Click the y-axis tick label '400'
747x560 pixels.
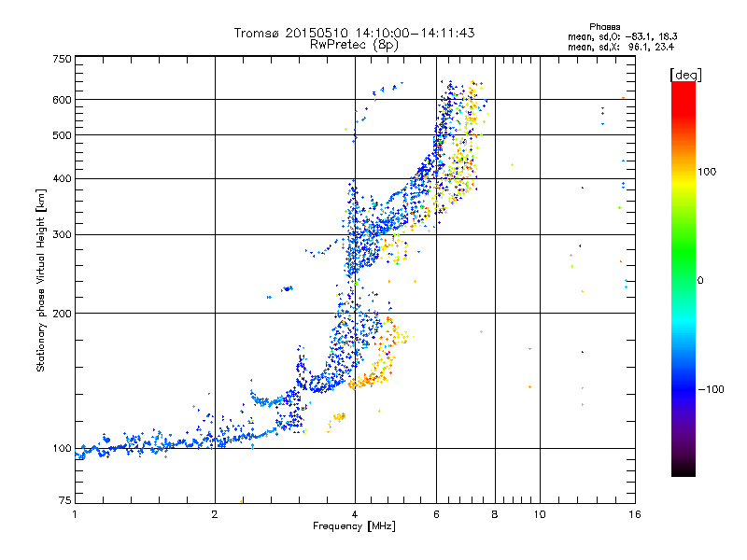pyautogui.click(x=62, y=179)
